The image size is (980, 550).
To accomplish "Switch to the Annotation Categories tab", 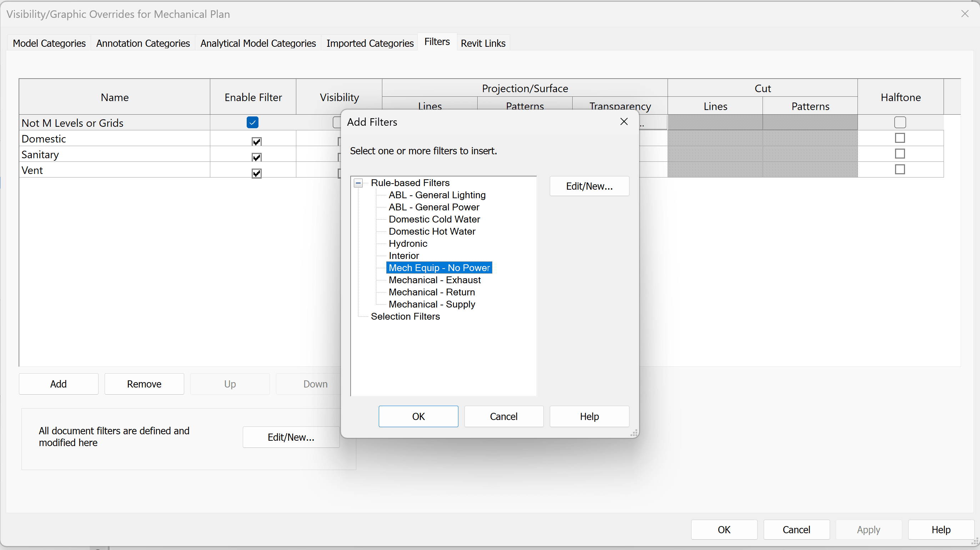I will [143, 43].
